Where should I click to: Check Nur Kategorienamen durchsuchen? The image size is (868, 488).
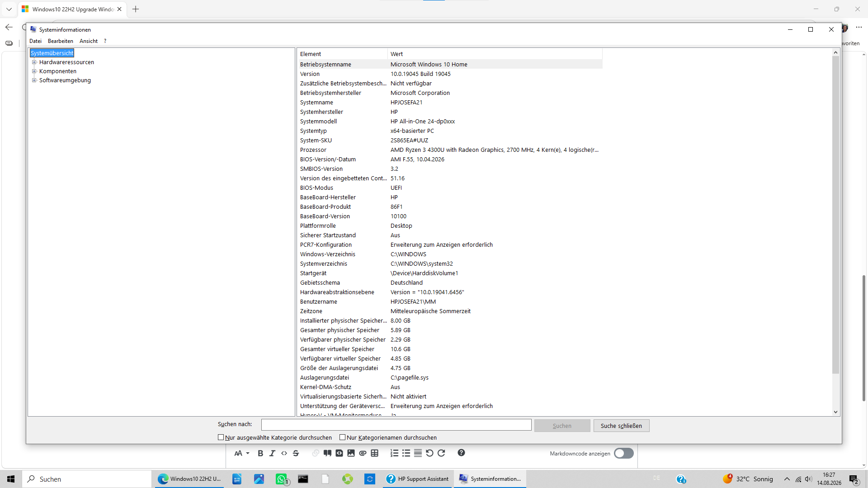342,437
